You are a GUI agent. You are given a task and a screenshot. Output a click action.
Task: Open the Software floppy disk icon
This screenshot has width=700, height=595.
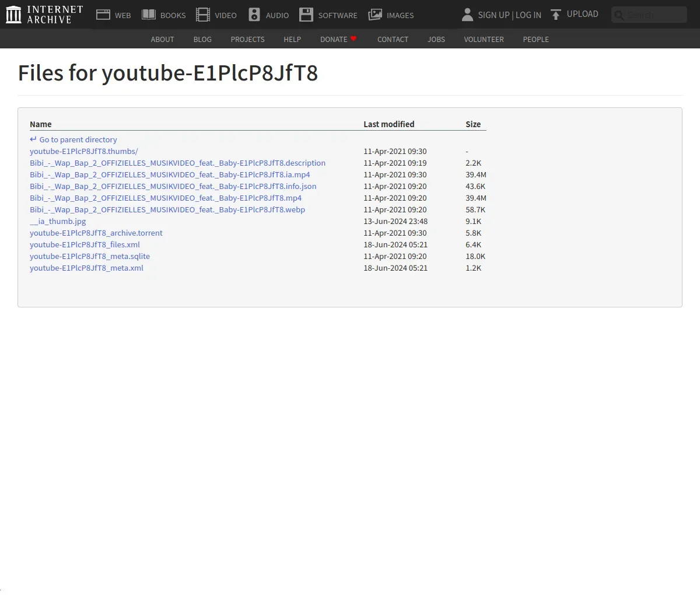(306, 15)
